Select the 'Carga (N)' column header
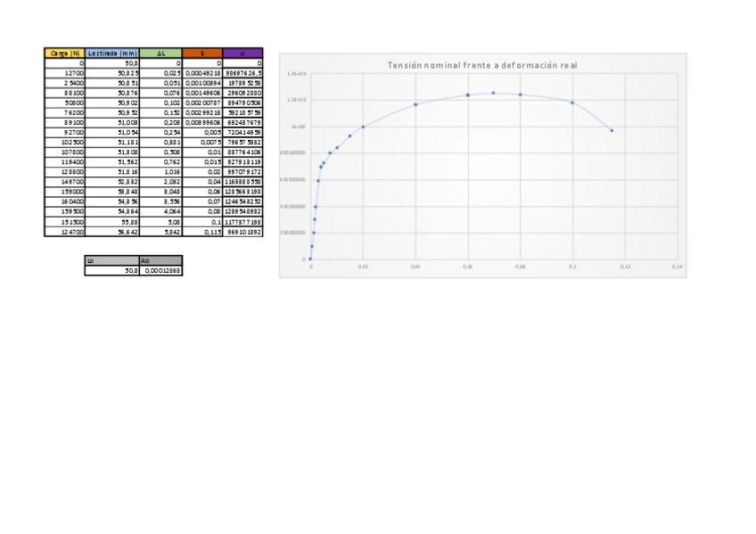 [x=64, y=53]
